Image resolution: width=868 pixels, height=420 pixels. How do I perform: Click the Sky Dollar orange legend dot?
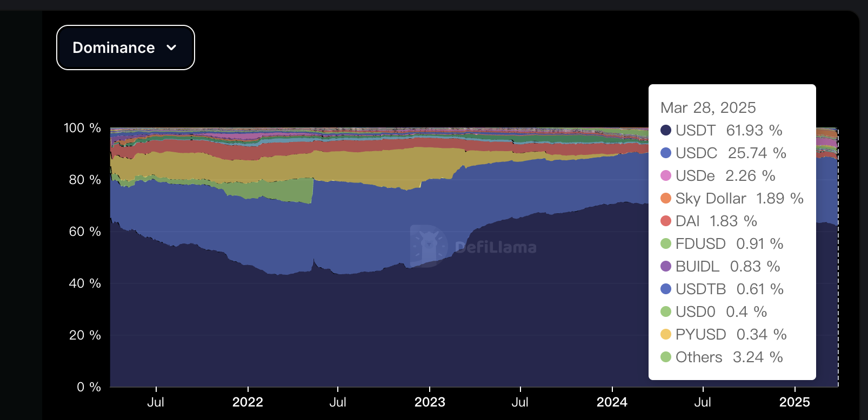pyautogui.click(x=666, y=198)
